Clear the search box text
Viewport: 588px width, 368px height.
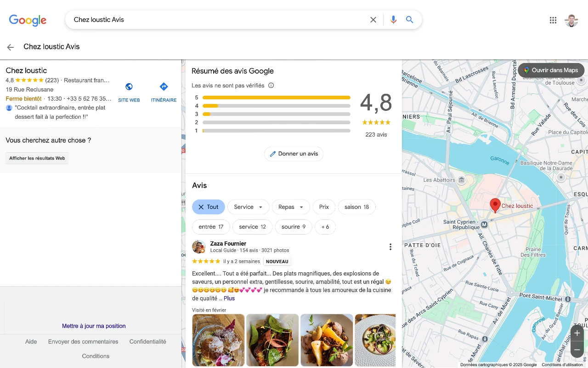pos(373,20)
